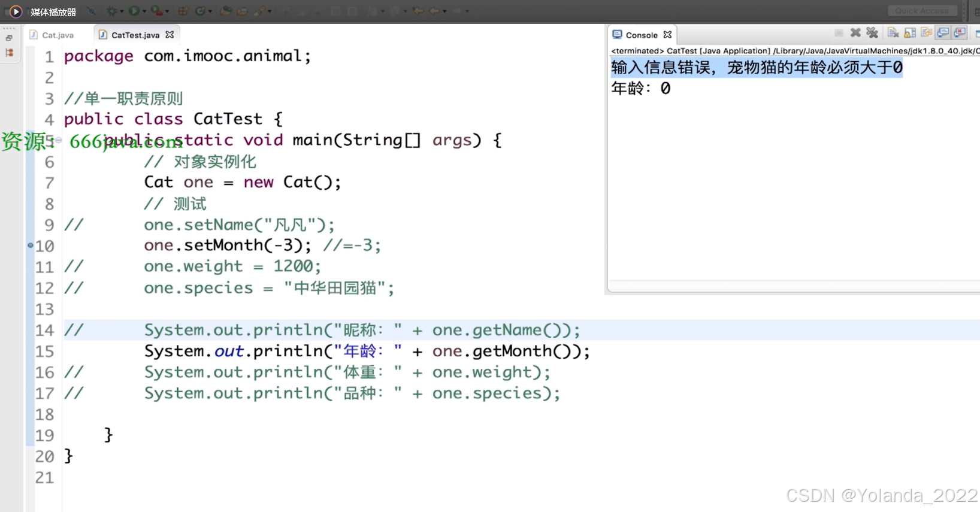This screenshot has width=980, height=512.
Task: Click the Open Task folder icon
Action: pos(242,11)
